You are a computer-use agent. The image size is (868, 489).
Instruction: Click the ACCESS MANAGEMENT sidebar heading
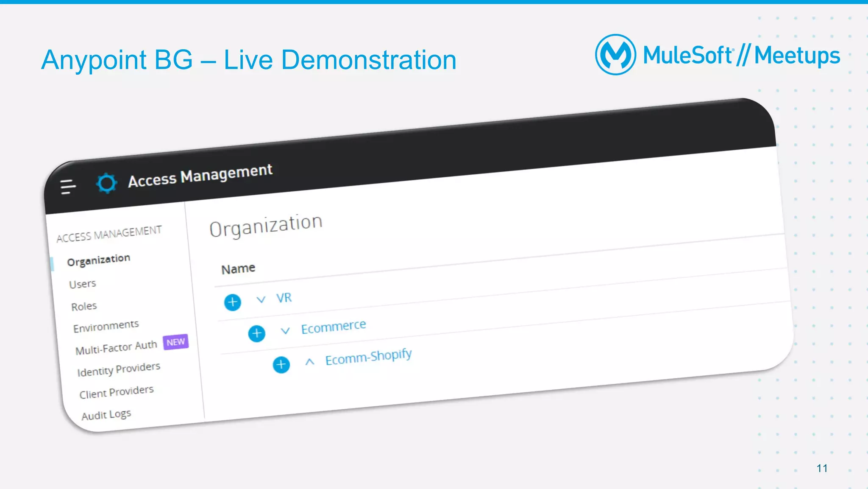click(109, 234)
